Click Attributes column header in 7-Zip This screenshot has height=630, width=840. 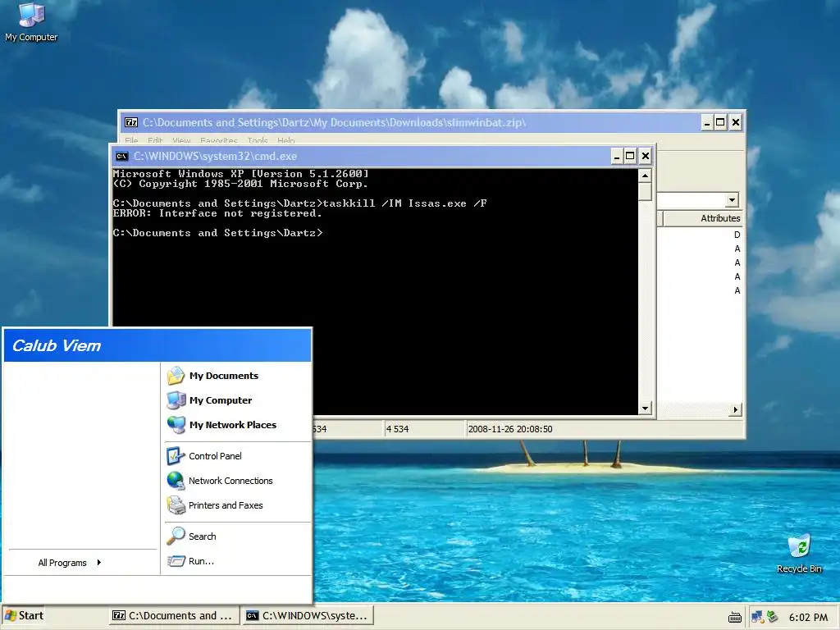pos(703,218)
